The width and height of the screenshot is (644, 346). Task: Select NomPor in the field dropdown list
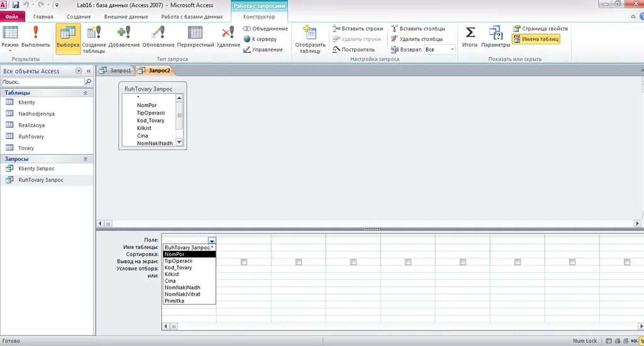click(x=189, y=254)
